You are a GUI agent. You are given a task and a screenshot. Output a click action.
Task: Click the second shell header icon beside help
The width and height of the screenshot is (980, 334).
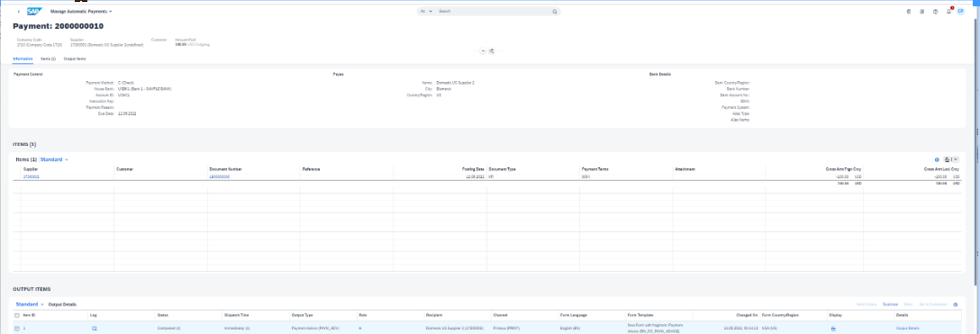[x=921, y=11]
